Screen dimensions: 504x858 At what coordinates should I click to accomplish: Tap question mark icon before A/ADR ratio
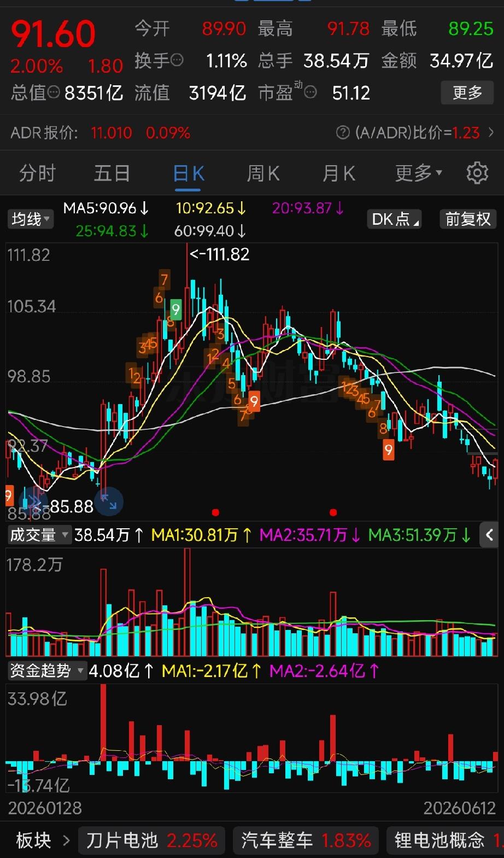(343, 132)
